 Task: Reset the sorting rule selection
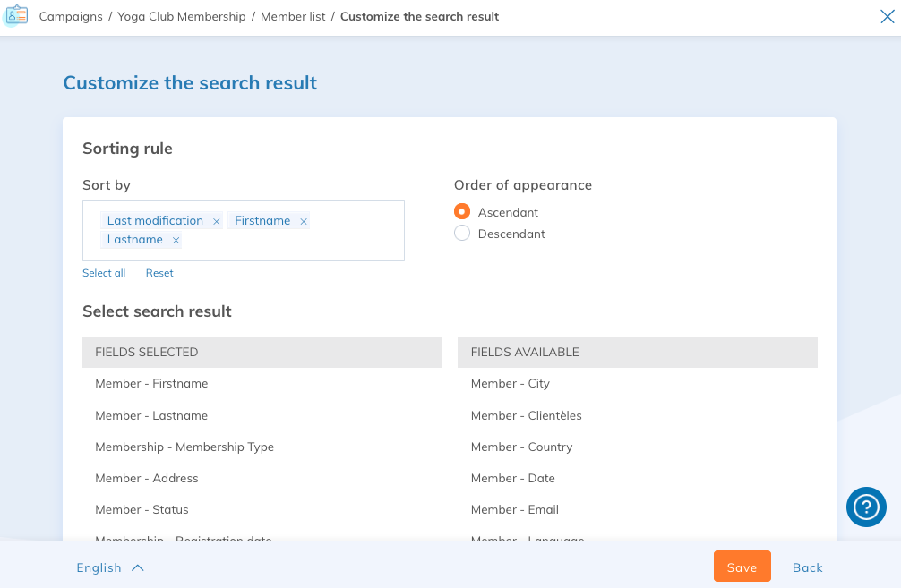pos(159,273)
